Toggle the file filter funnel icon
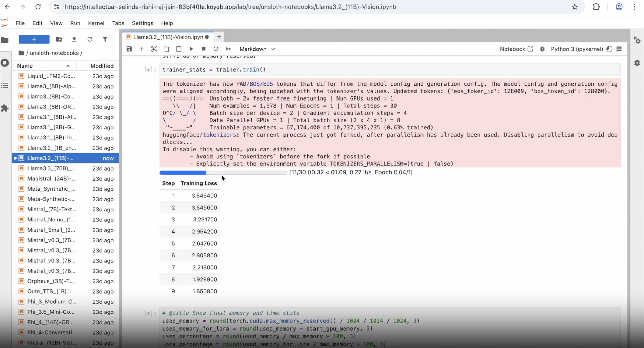 pos(105,39)
